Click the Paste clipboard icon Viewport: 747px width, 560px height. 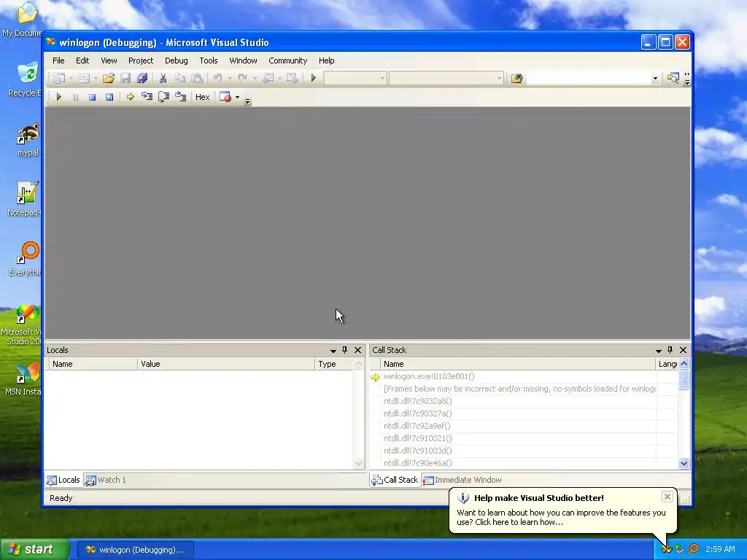[x=197, y=78]
